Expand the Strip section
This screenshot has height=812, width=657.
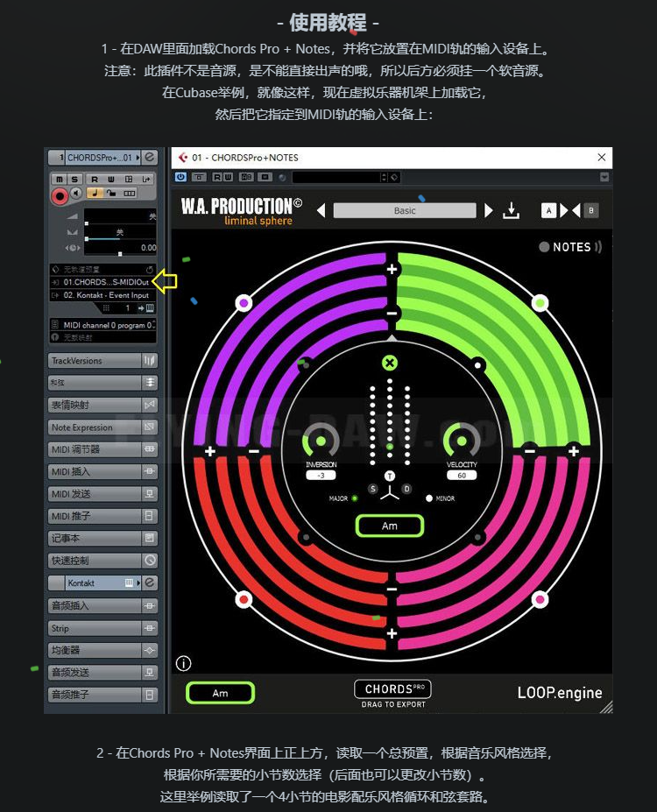(x=102, y=628)
